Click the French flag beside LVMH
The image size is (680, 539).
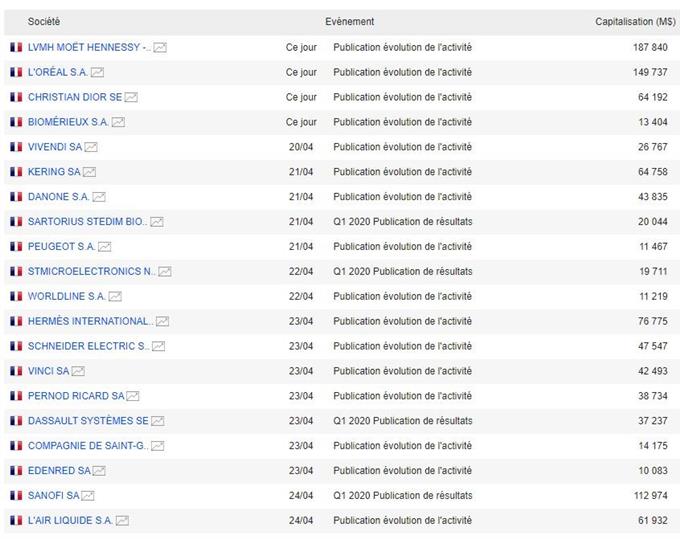click(x=16, y=47)
